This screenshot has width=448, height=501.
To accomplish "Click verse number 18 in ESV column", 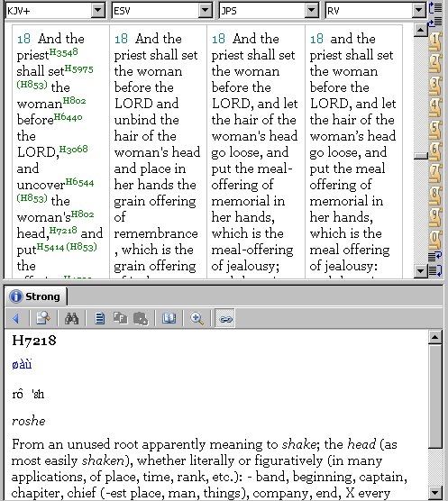I will (x=121, y=39).
